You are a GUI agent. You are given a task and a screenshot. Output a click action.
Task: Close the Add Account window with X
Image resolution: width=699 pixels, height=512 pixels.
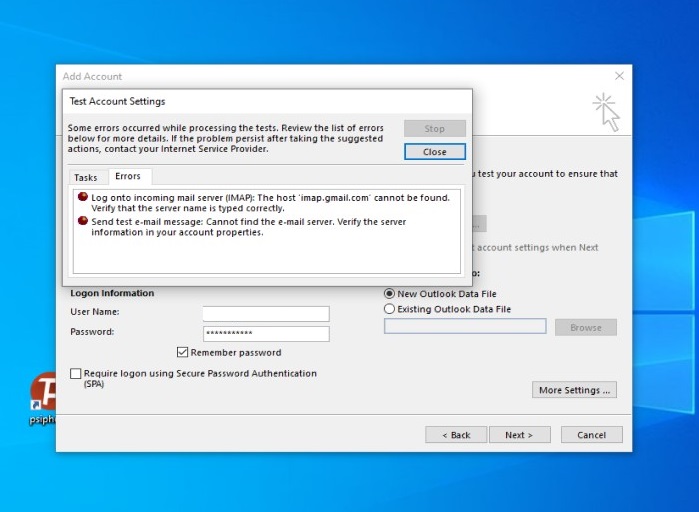point(619,76)
